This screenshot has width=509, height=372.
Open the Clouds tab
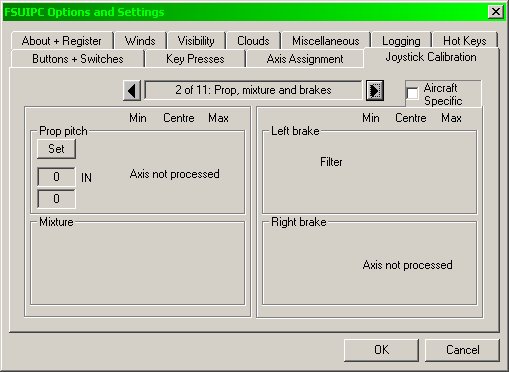coord(253,41)
